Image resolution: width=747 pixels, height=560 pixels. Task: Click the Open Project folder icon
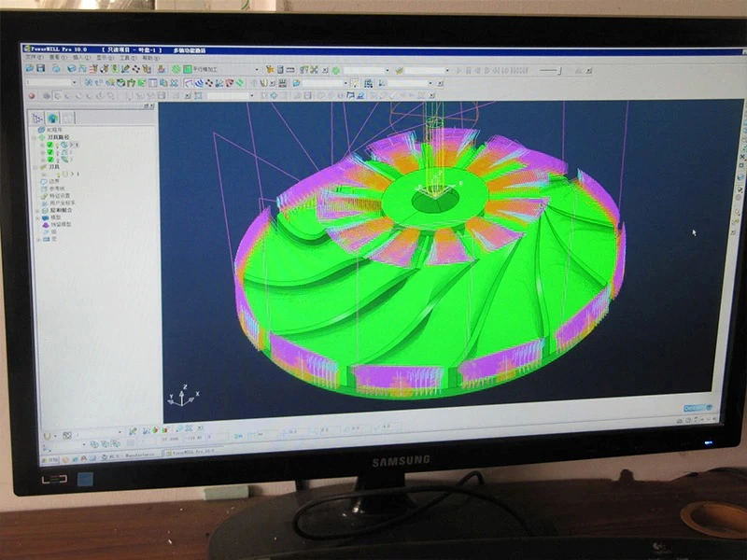(31, 68)
